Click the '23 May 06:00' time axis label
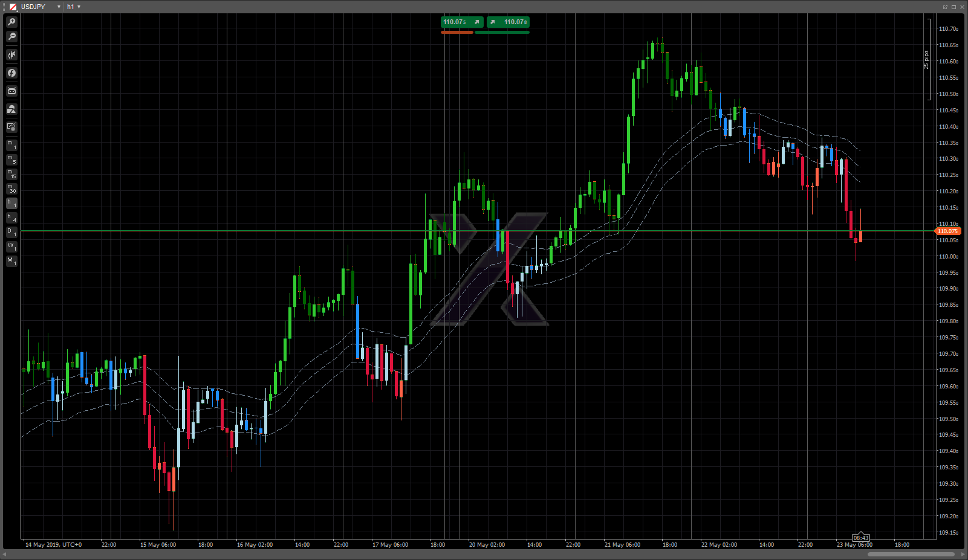968x560 pixels. [x=854, y=545]
